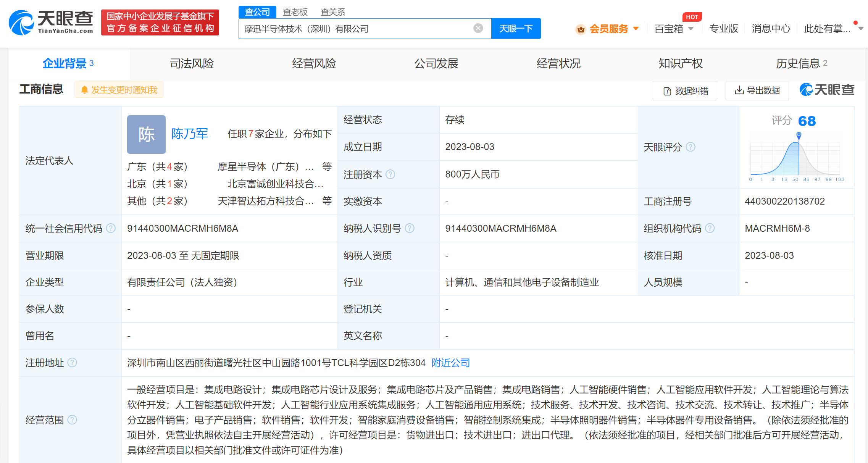Click Tianyancha watermark logo above the score chart
The image size is (868, 463).
point(826,90)
